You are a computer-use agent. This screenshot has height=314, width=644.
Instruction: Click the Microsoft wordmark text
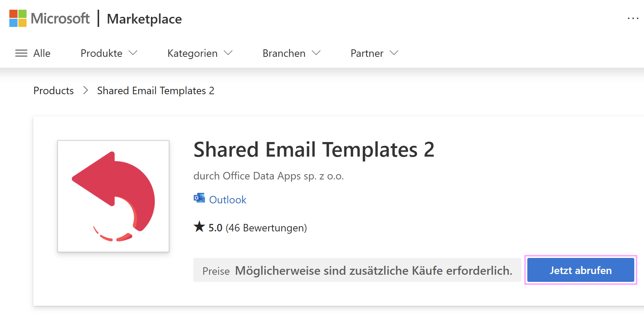coord(60,18)
